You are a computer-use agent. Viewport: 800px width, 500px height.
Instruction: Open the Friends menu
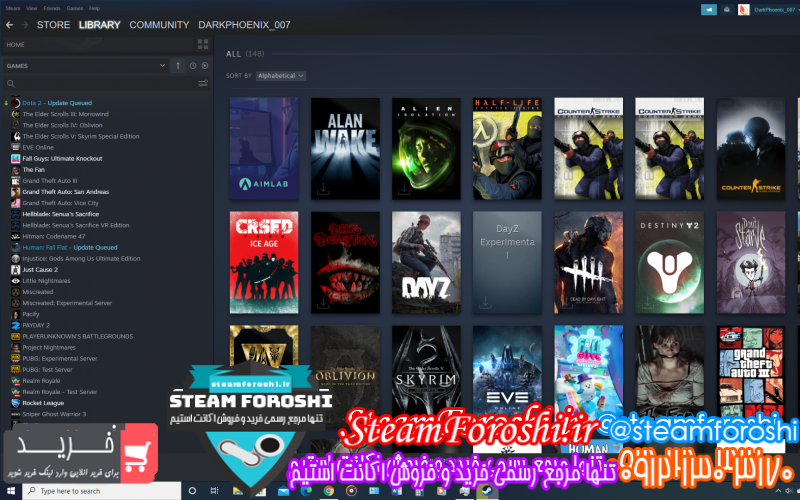coord(49,7)
